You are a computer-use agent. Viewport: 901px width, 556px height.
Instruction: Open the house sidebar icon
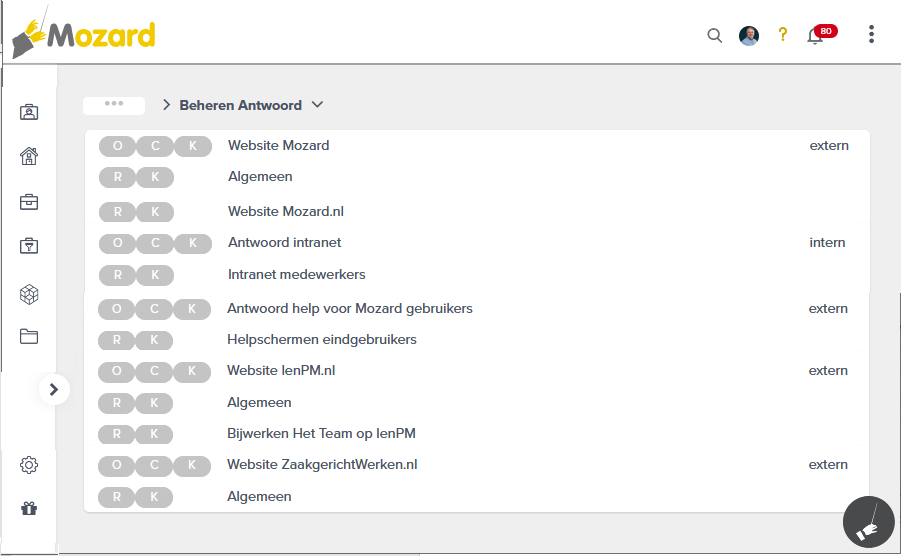29,156
